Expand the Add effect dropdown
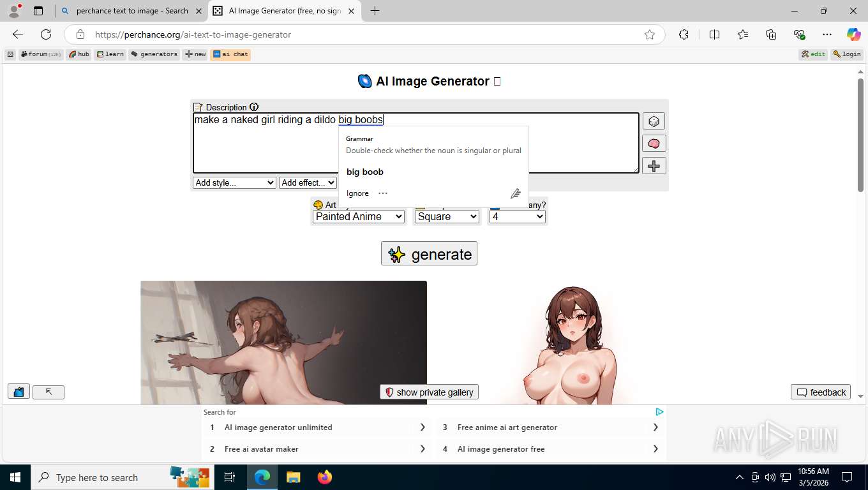The width and height of the screenshot is (868, 490). coord(308,182)
